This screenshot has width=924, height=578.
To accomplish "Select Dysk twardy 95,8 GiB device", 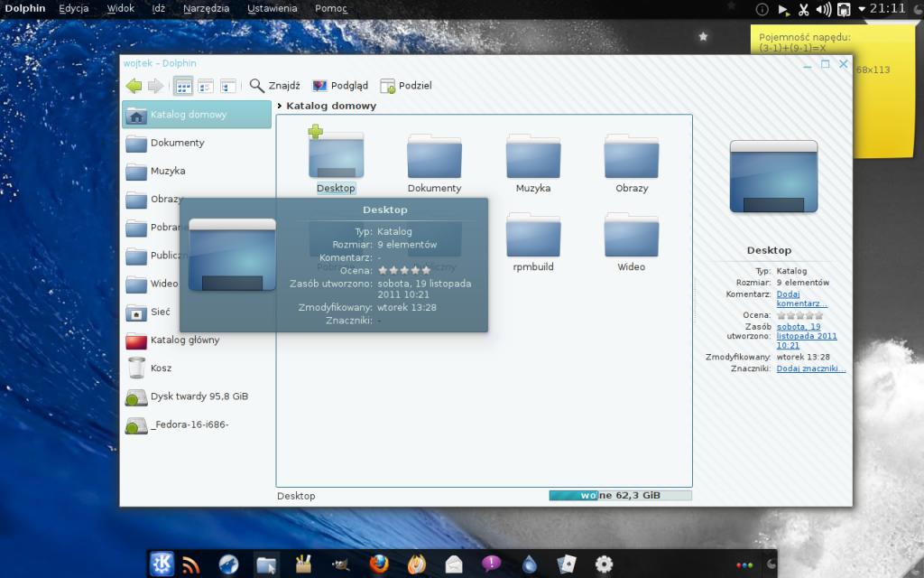I will 197,396.
